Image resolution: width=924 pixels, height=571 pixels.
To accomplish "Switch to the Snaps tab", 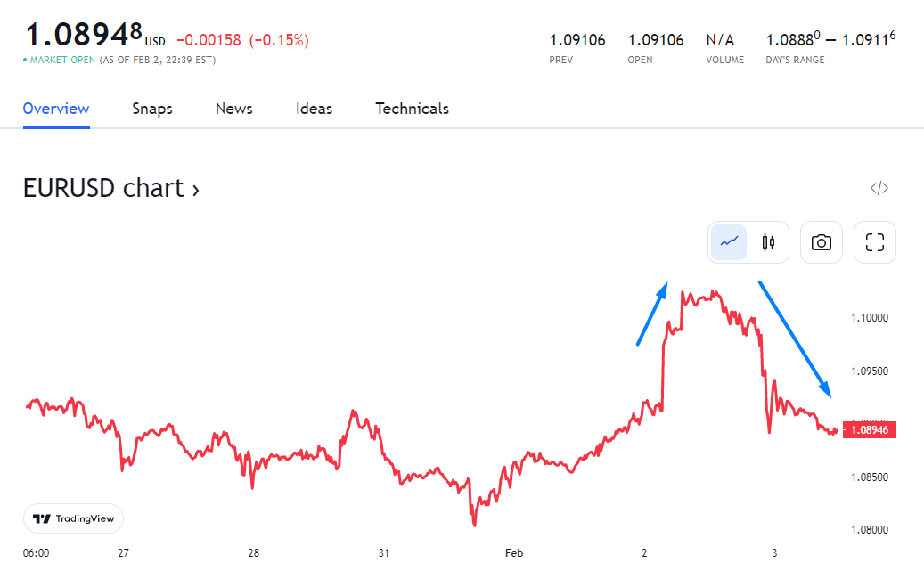I will click(x=152, y=109).
